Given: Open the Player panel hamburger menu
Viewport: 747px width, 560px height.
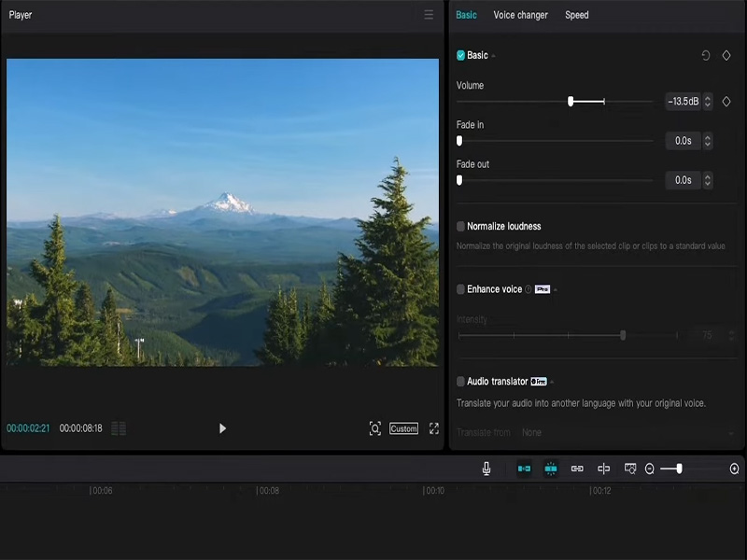Looking at the screenshot, I should [429, 15].
